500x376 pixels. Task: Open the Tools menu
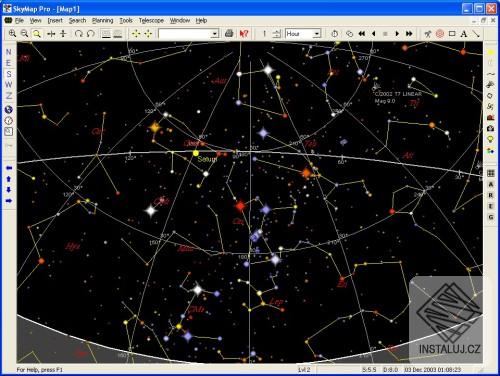click(126, 21)
